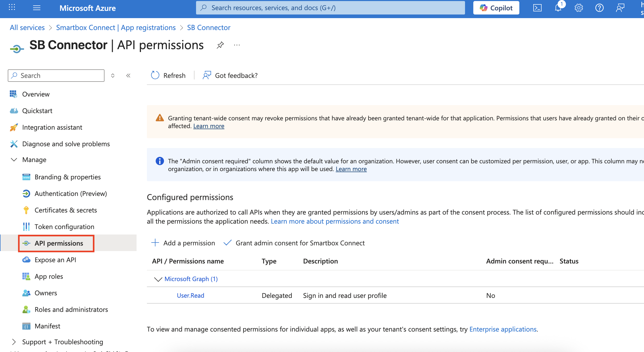The height and width of the screenshot is (352, 644).
Task: Open the notifications bell
Action: 558,8
